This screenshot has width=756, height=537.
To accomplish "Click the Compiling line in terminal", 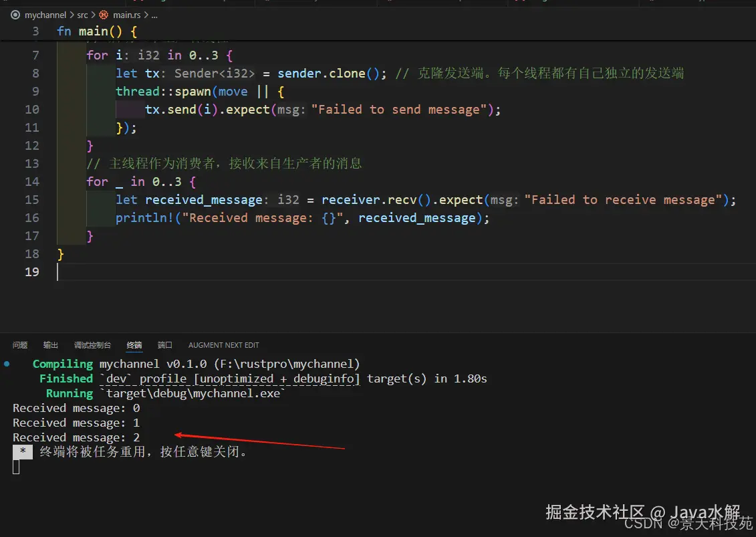I will (x=196, y=364).
